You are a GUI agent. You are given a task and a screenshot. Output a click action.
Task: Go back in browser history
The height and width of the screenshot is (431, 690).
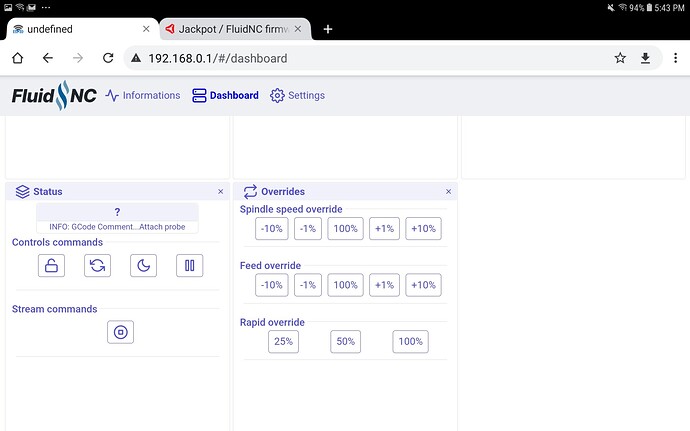(48, 58)
